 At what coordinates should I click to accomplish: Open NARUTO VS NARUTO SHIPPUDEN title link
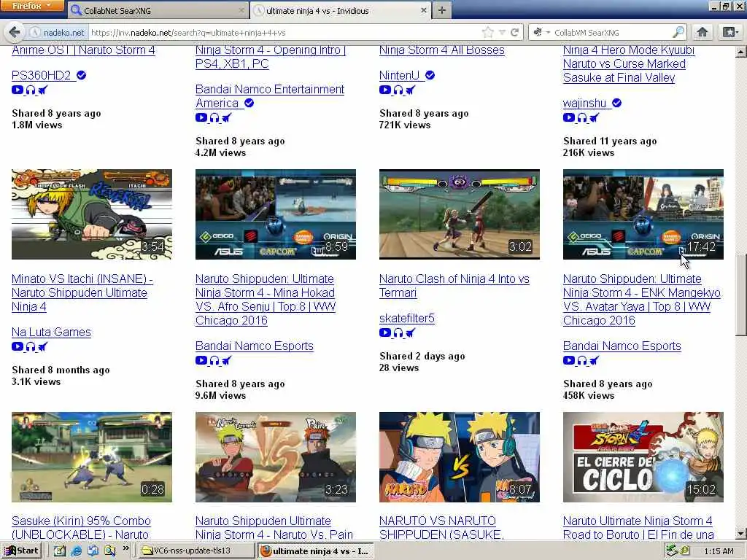[x=441, y=528]
